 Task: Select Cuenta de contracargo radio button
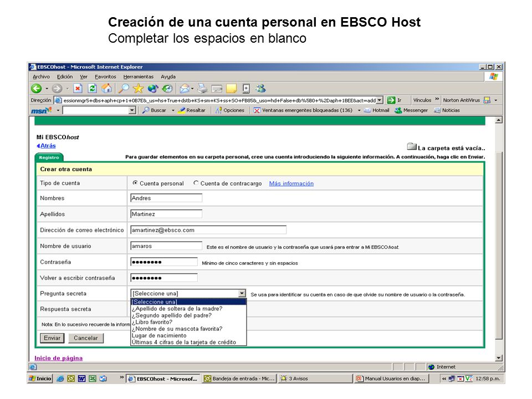(196, 183)
